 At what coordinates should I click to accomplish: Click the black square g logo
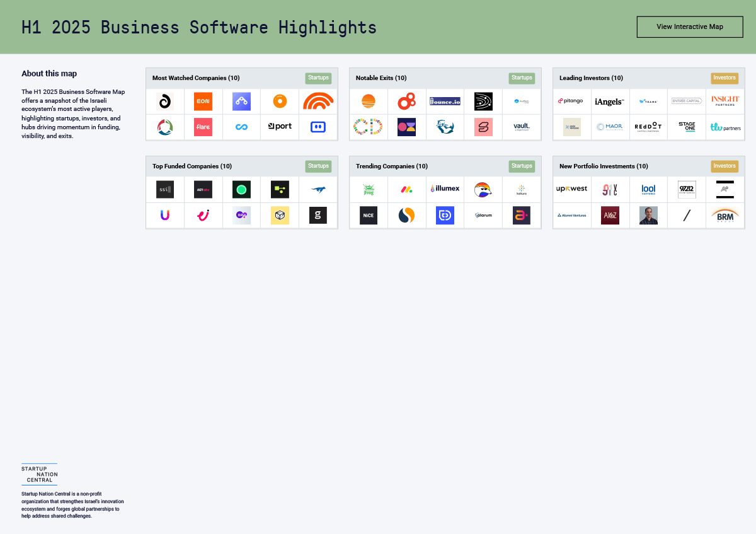(x=318, y=215)
